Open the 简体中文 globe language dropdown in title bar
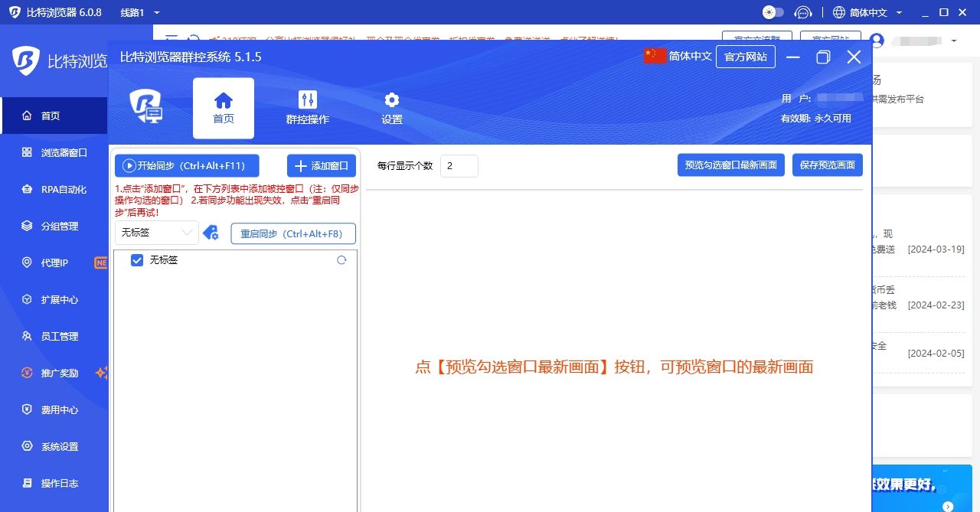Image resolution: width=980 pixels, height=512 pixels. click(x=867, y=12)
